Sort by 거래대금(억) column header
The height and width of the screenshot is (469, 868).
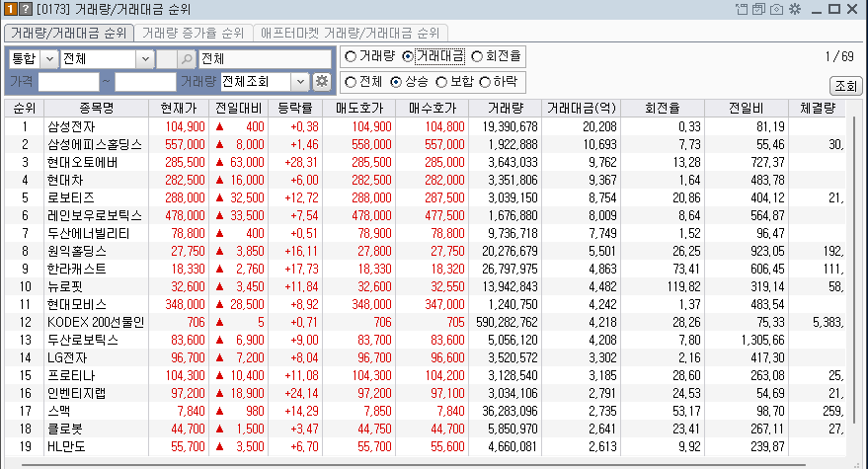(x=582, y=108)
